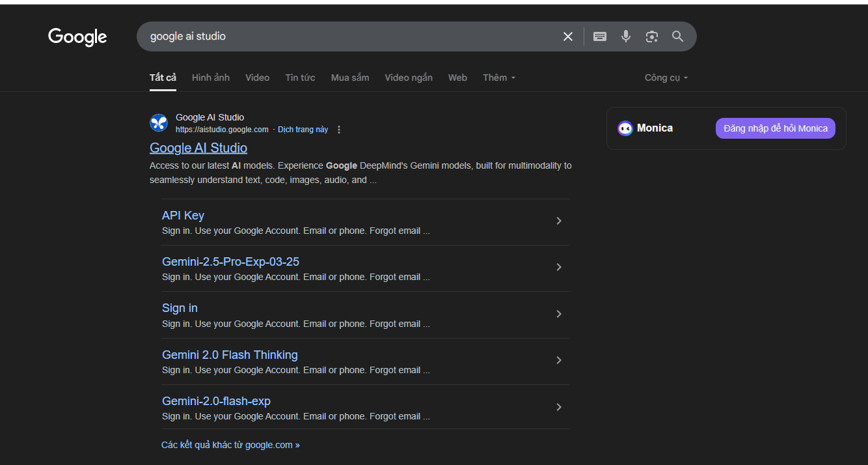This screenshot has height=465, width=868.
Task: Switch to the Video tab
Action: [257, 77]
